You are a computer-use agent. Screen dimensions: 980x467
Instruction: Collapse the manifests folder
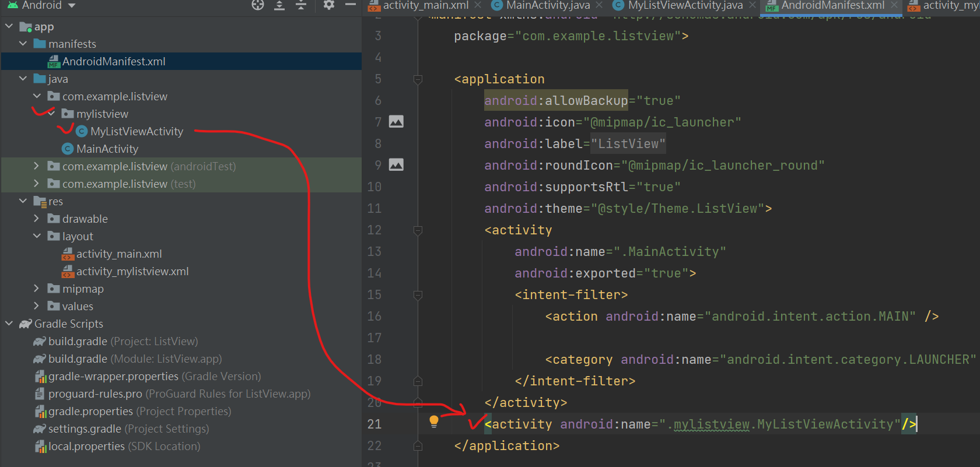23,44
